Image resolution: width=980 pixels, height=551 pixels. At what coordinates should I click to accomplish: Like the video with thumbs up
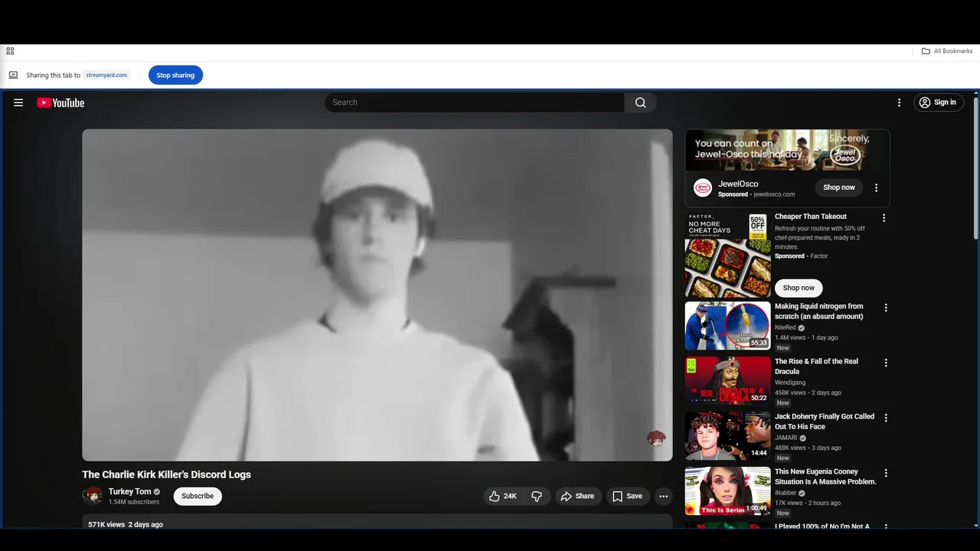pyautogui.click(x=502, y=496)
